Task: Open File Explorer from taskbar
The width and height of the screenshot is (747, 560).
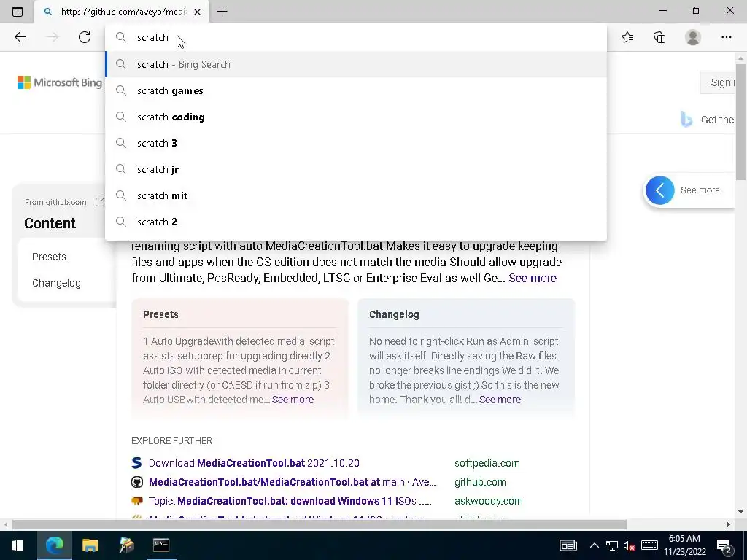Action: tap(90, 545)
